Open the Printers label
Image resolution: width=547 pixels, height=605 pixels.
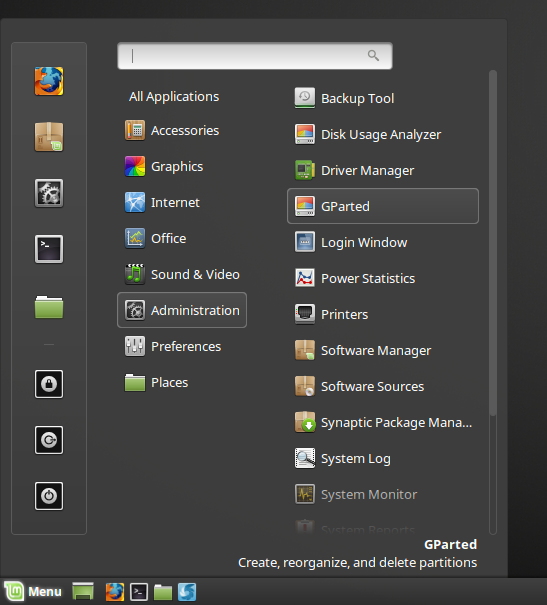(344, 314)
